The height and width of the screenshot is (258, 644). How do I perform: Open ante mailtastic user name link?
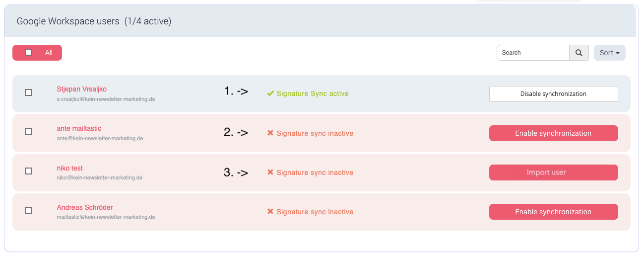click(79, 128)
